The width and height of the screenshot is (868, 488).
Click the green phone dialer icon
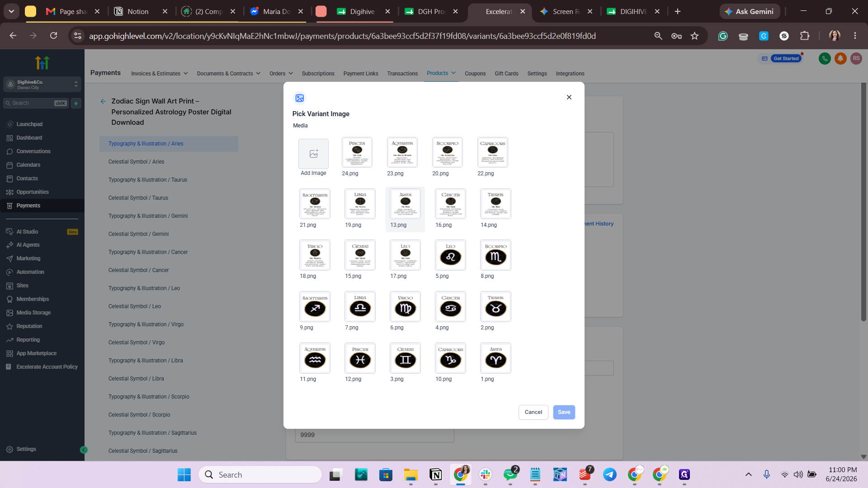pos(825,58)
